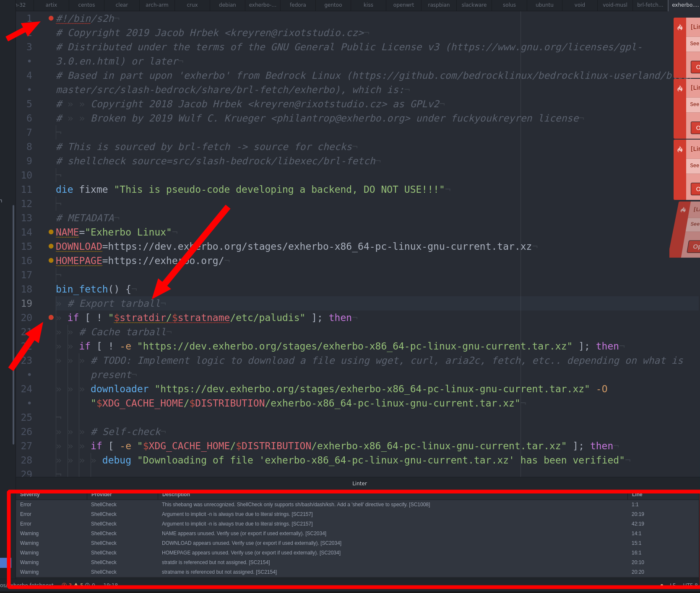Click the error count icon in the status bar
The width and height of the screenshot is (700, 593).
(x=64, y=585)
